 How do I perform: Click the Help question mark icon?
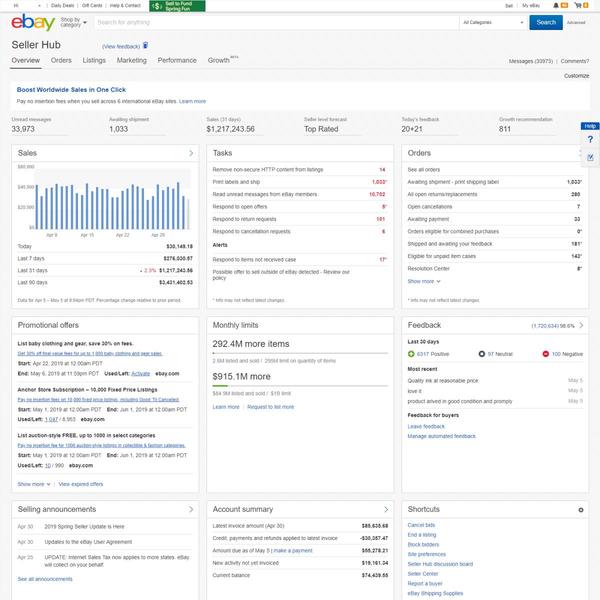pos(590,139)
